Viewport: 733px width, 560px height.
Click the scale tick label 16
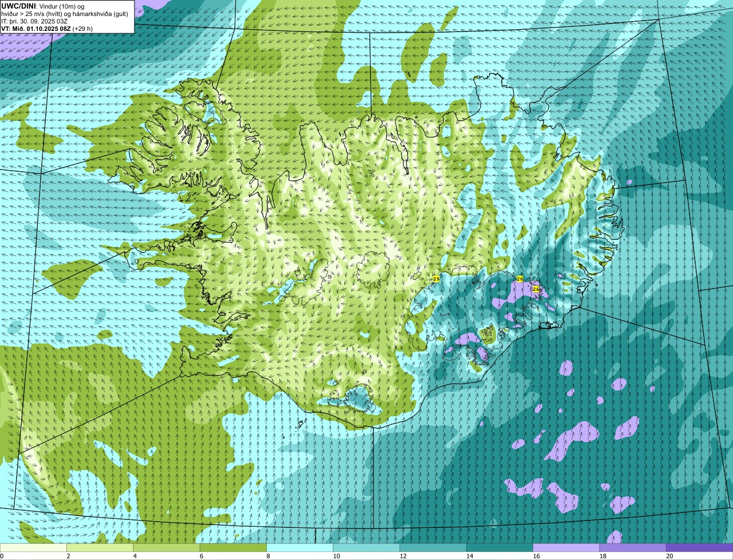(536, 556)
